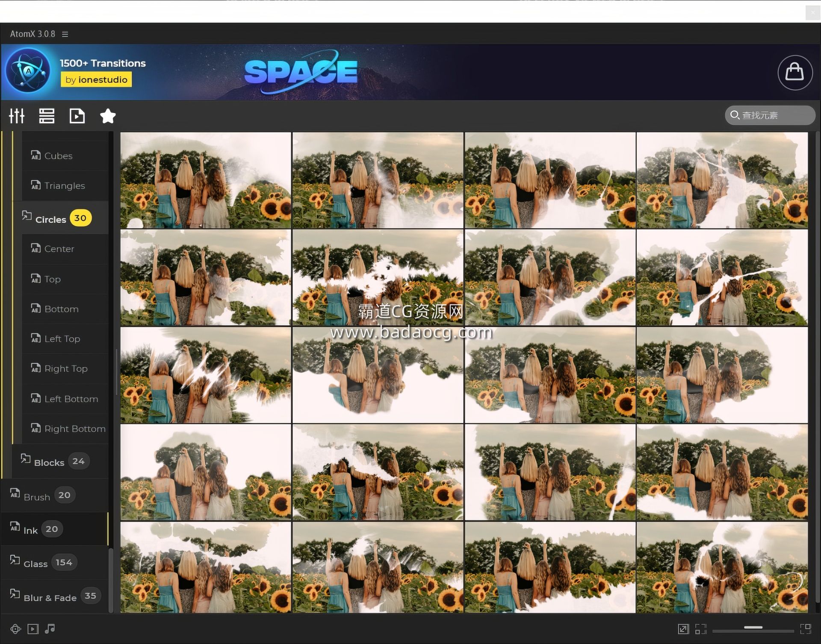Click the magnifier icon in search box

[735, 115]
